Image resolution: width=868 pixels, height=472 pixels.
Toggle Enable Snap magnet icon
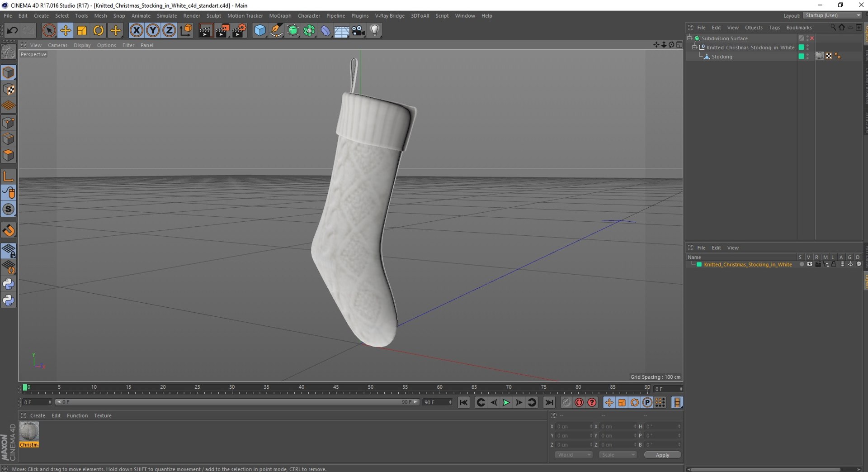tap(9, 231)
